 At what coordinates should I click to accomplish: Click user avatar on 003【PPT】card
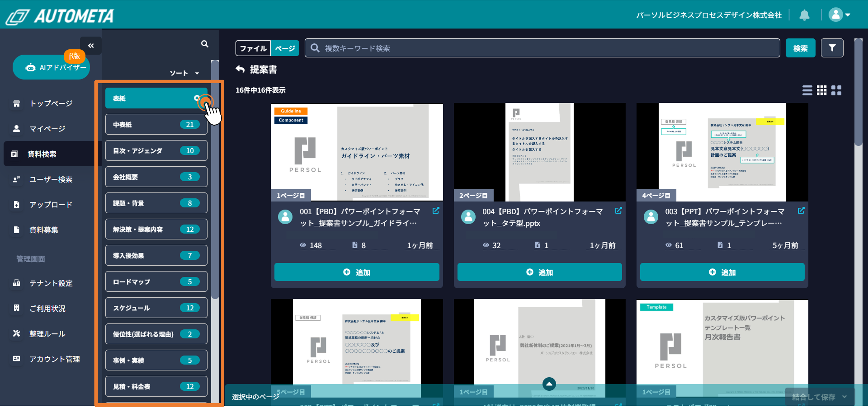[651, 217]
